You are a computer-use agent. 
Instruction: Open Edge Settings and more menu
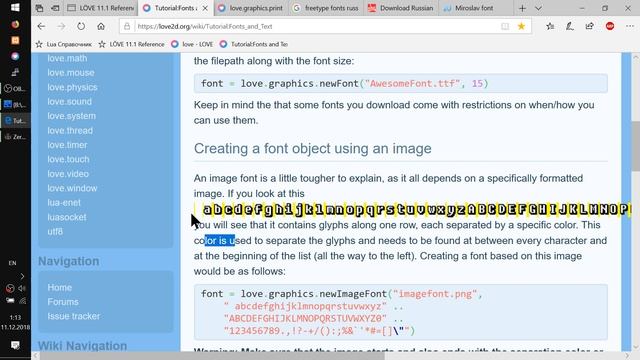(x=630, y=26)
